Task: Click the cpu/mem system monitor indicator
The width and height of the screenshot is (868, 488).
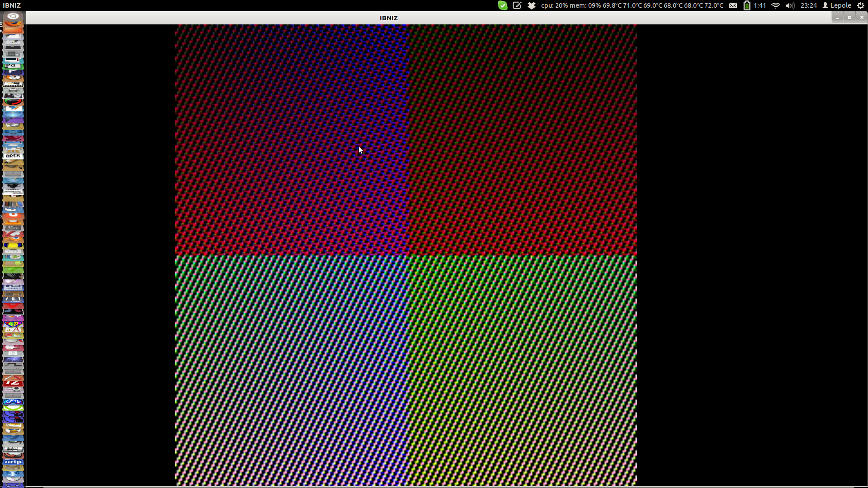Action: (x=632, y=5)
